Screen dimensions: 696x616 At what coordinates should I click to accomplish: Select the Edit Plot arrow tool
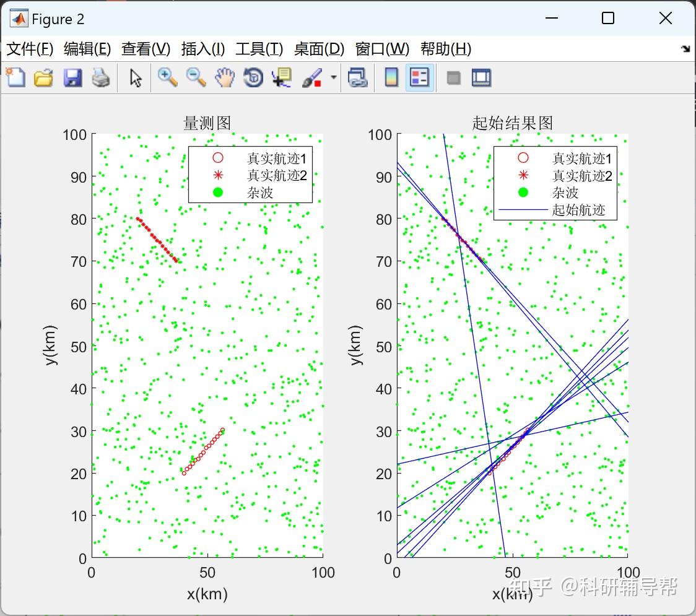point(134,77)
